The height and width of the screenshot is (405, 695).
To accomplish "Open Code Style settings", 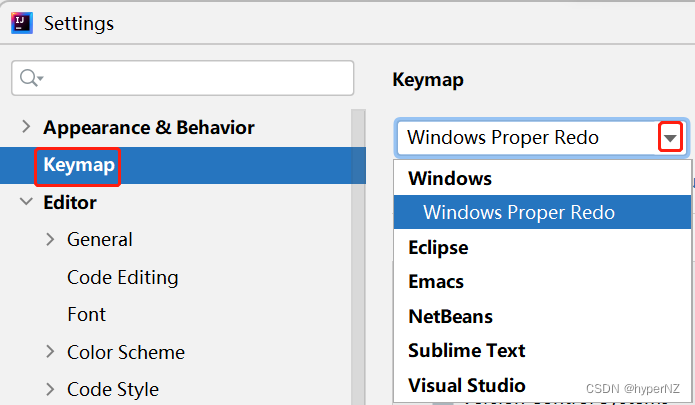I will click(x=113, y=390).
